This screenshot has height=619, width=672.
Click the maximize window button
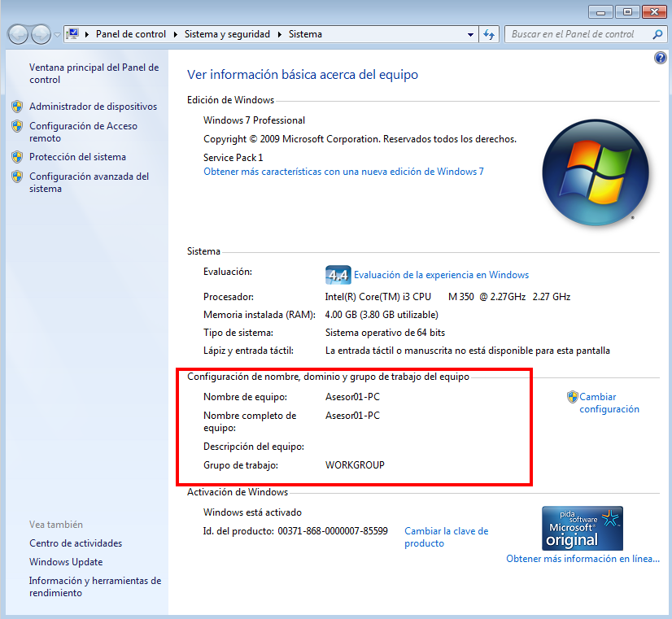coord(627,12)
